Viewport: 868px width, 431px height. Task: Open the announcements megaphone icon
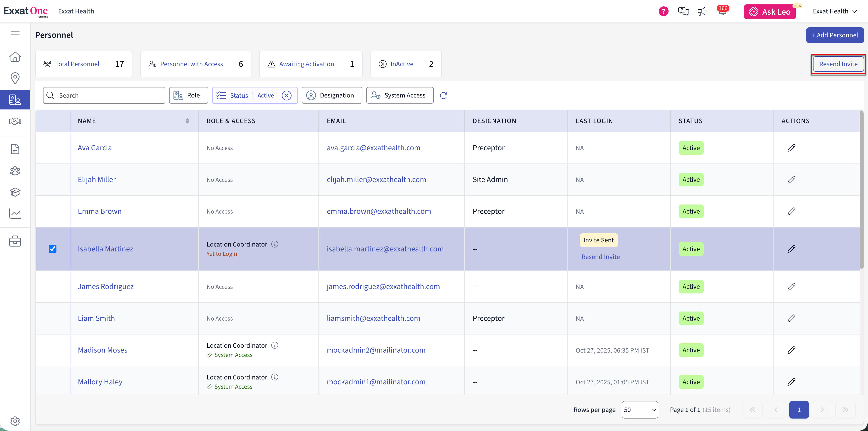point(702,12)
